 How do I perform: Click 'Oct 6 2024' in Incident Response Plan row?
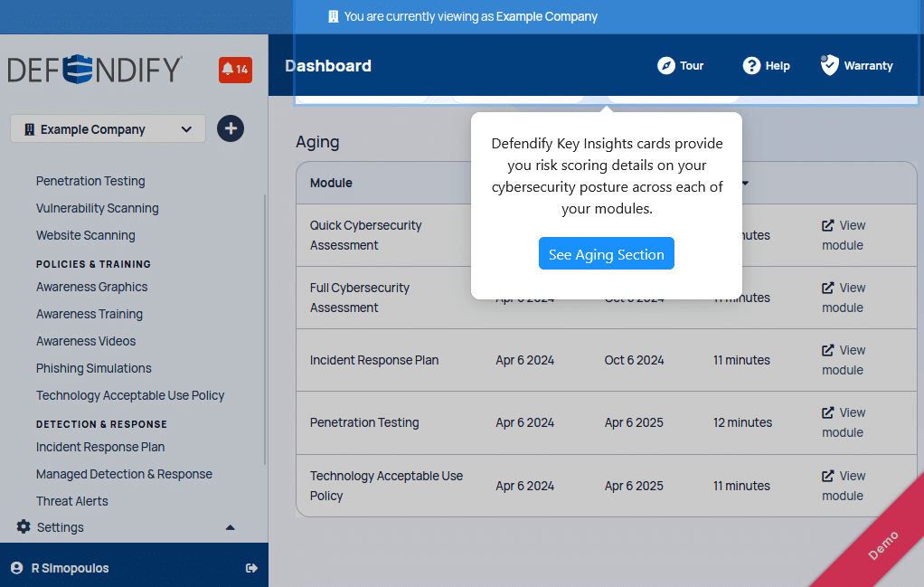tap(634, 360)
